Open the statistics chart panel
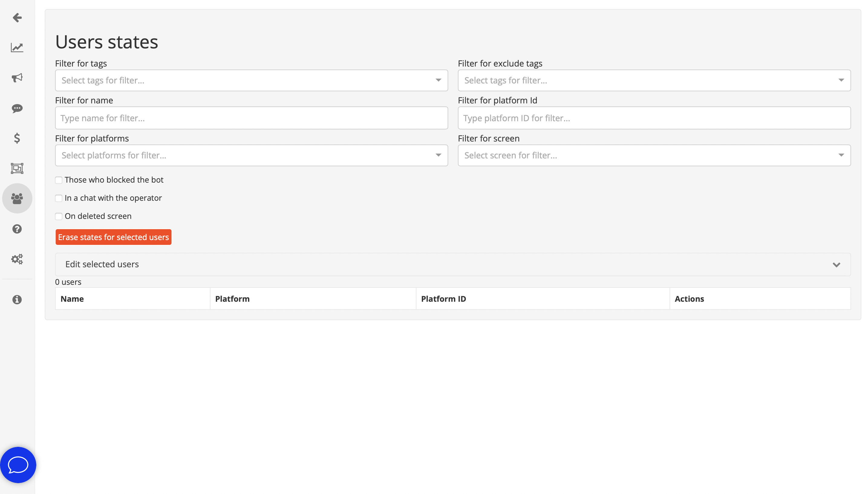 (17, 47)
